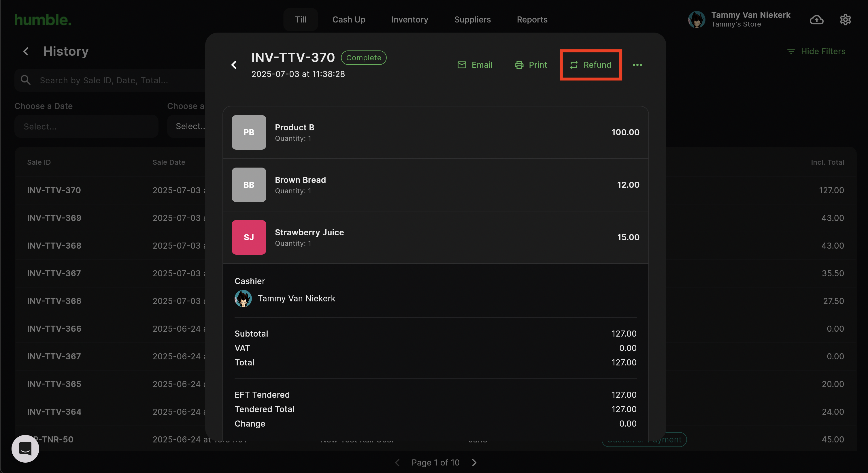
Task: Open the chat support bubble
Action: 25,449
